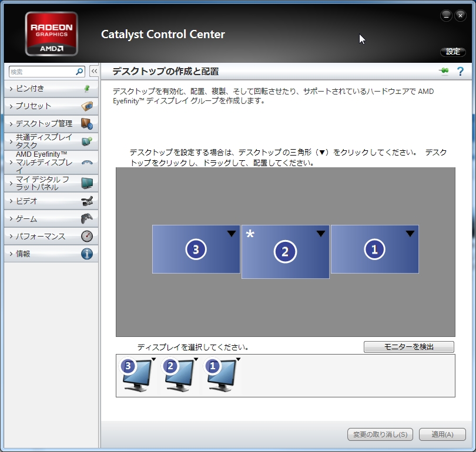Click the プリセット preset icon
This screenshot has width=476, height=452.
(87, 106)
